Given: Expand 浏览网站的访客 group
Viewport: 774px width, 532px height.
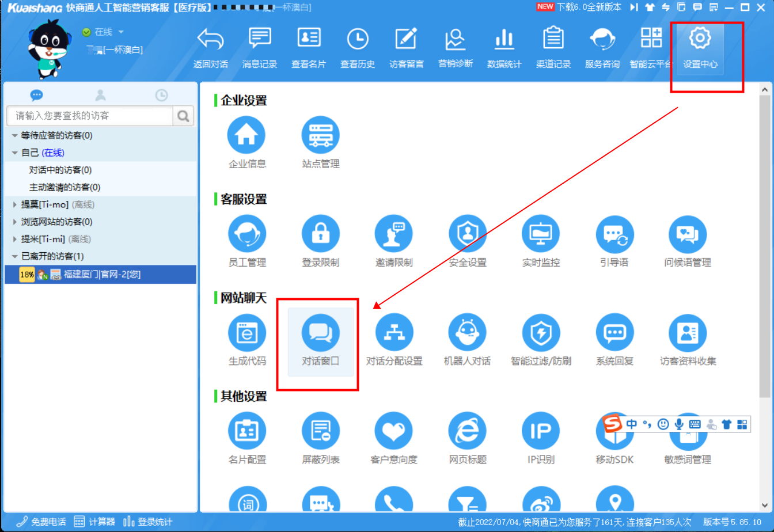Looking at the screenshot, I should tap(15, 222).
